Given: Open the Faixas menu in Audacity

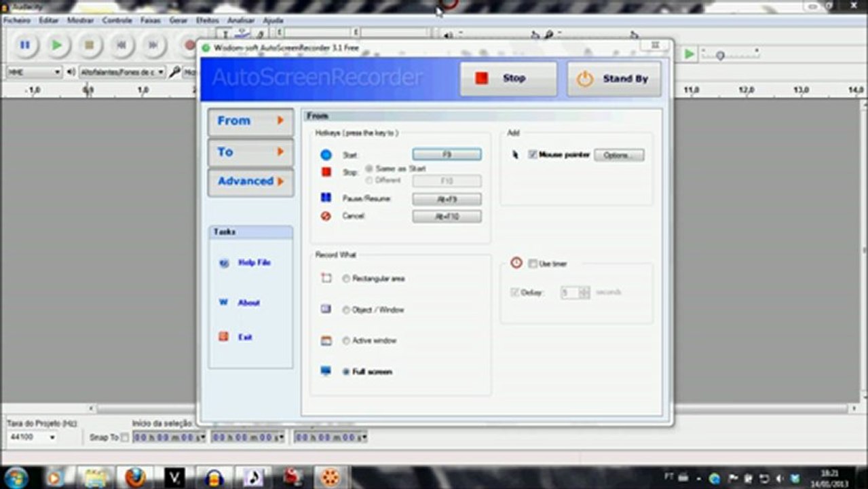Looking at the screenshot, I should [x=151, y=20].
